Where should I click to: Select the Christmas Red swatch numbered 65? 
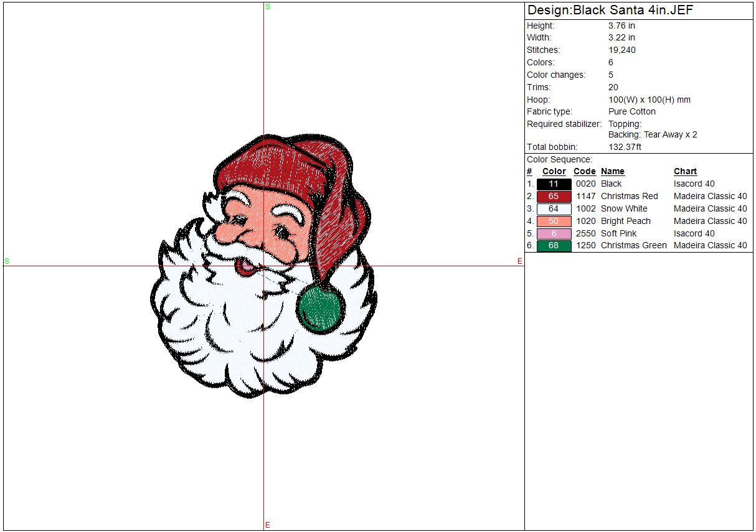click(554, 197)
